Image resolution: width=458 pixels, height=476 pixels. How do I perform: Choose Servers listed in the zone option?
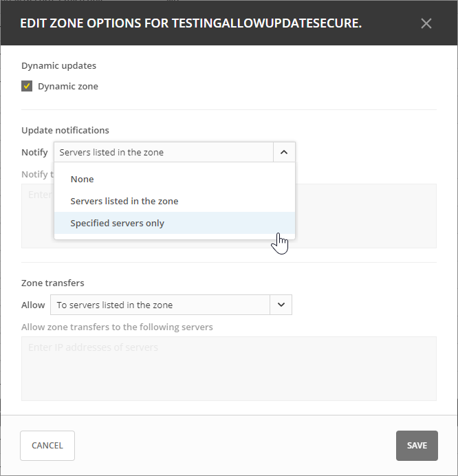(124, 201)
